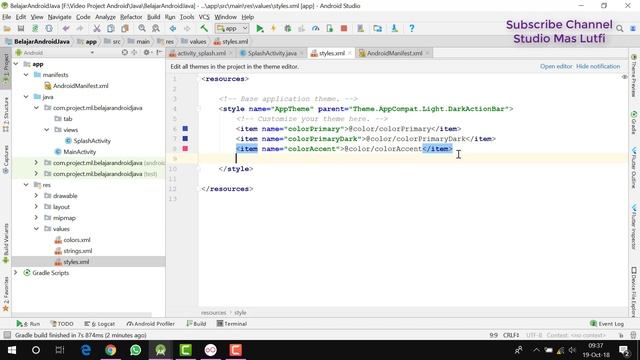Click the Find magnifier icon
This screenshot has height=360, width=640.
point(142,29)
